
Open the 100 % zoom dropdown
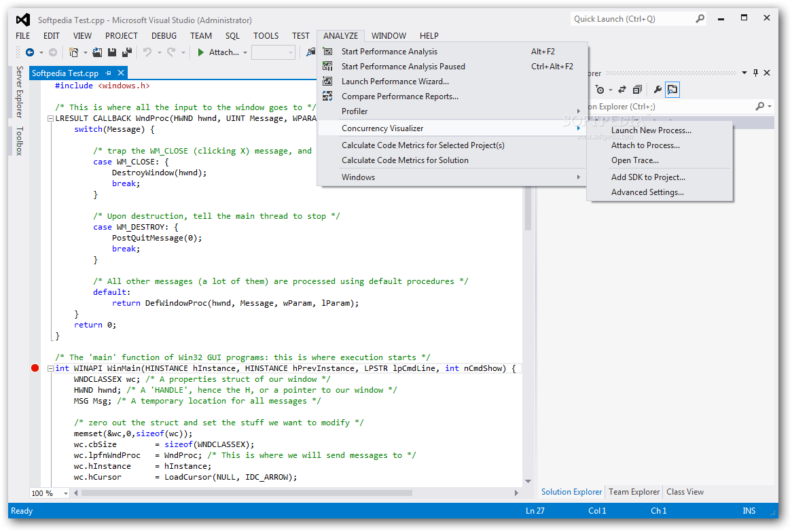point(66,493)
